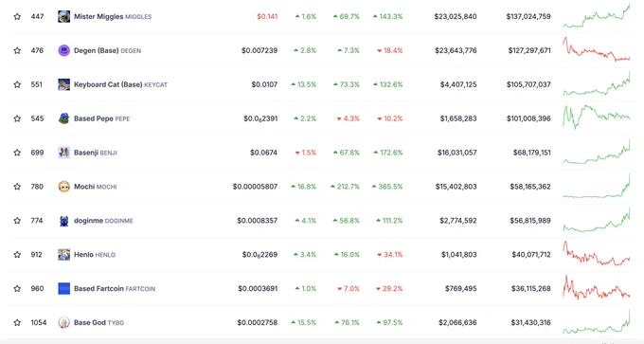Star Based Fartcoin for watchlist

pyautogui.click(x=17, y=288)
